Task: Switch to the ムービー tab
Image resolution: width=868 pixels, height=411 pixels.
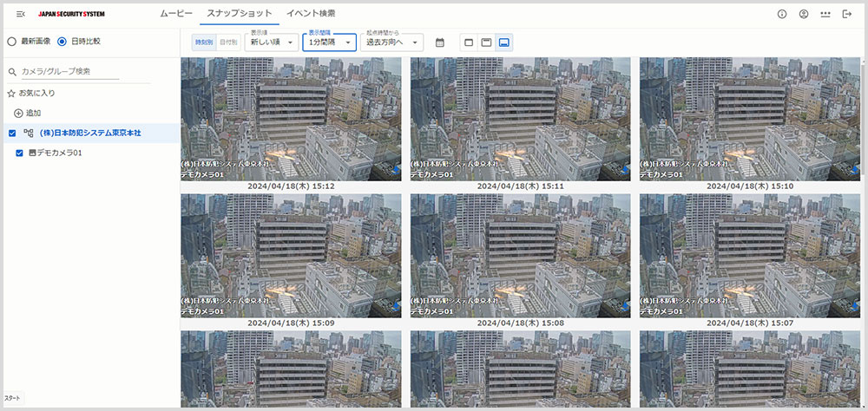Action: pyautogui.click(x=176, y=13)
